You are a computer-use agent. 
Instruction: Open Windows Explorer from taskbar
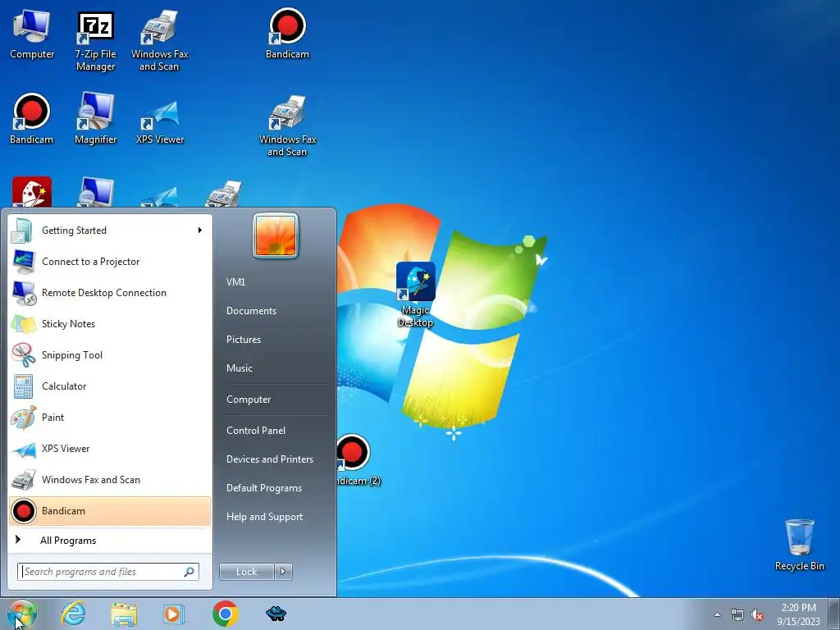(x=124, y=614)
